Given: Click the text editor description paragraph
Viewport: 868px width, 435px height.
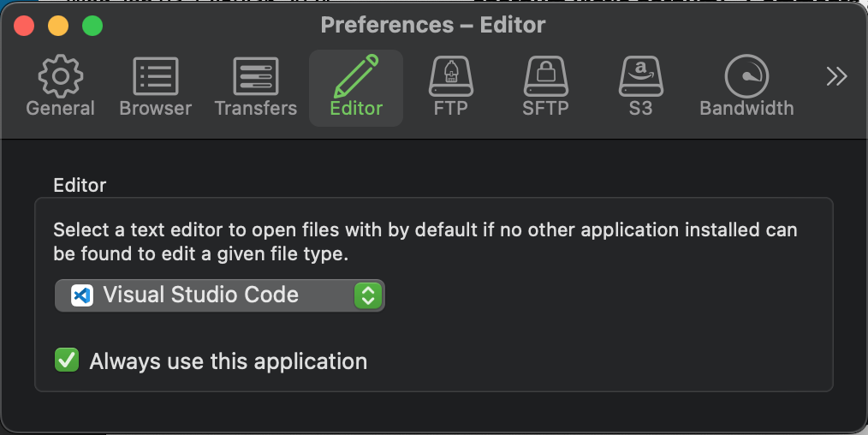Looking at the screenshot, I should 425,241.
